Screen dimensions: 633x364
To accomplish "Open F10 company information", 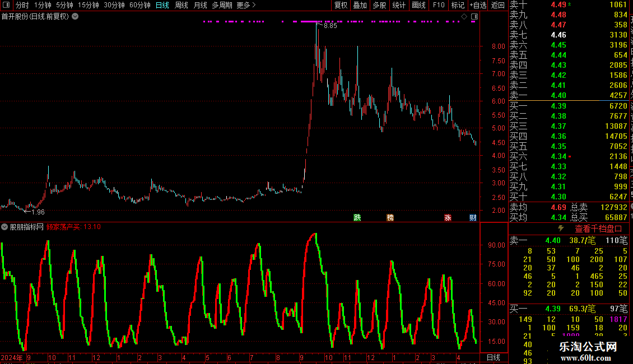I will (439, 5).
